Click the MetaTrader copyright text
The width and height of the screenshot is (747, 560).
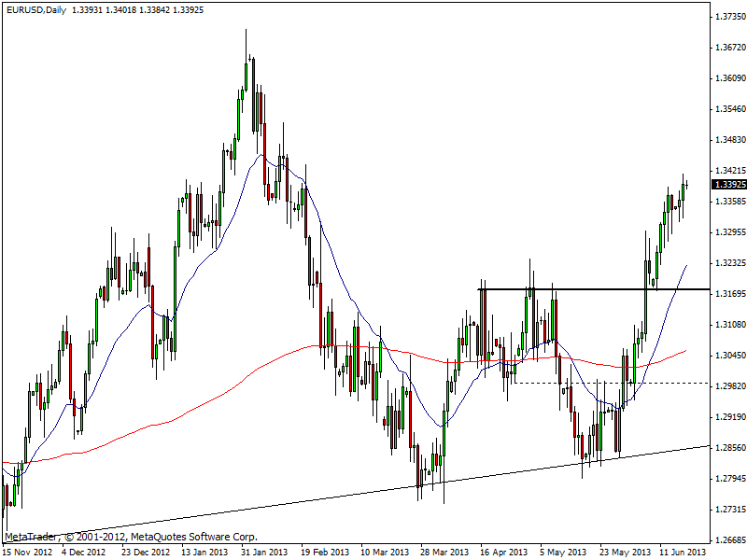tap(131, 537)
